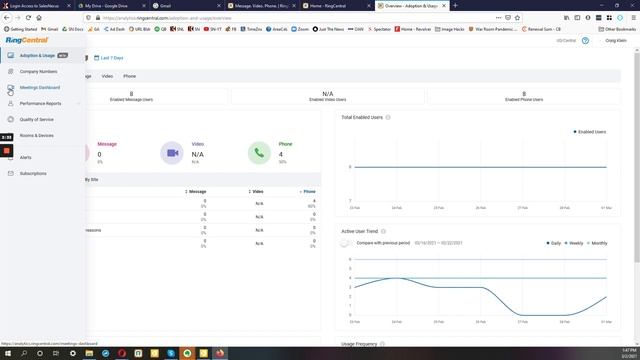640x360 pixels.
Task: Switch to the Gmail browser tab
Action: [x=186, y=6]
